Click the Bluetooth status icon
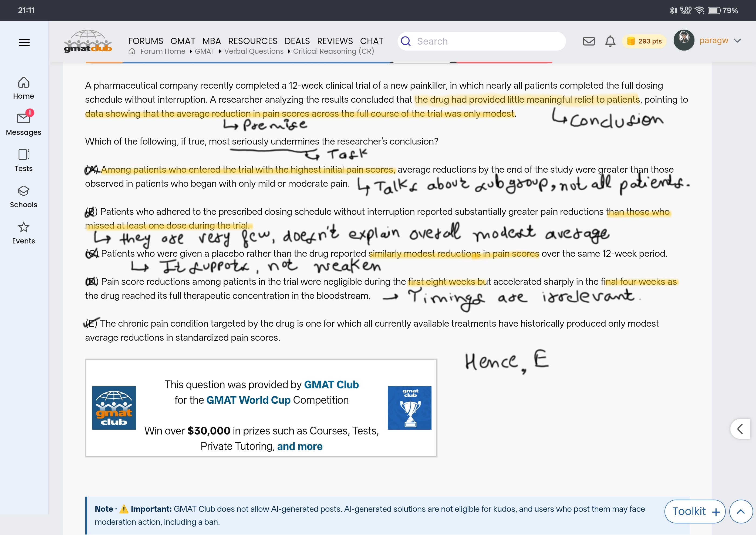Image resolution: width=756 pixels, height=535 pixels. (x=673, y=11)
